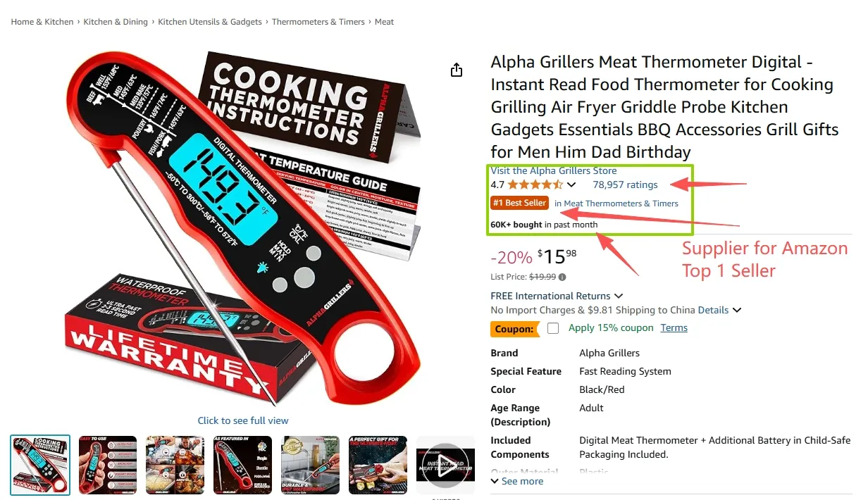
Task: Select the first product thumbnail
Action: (x=39, y=465)
